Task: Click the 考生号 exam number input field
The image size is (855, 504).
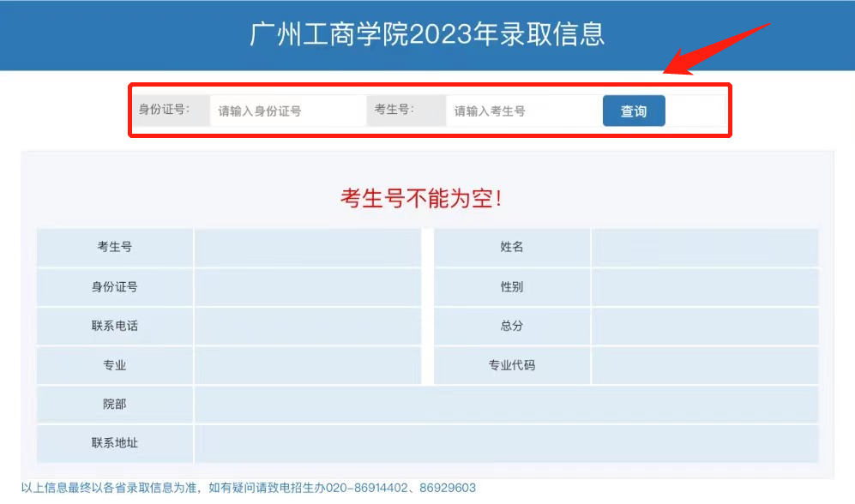Action: pos(523,111)
